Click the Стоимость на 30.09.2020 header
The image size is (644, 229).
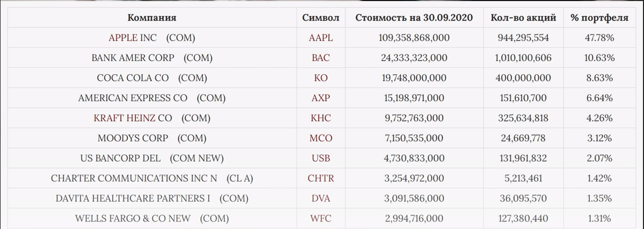click(x=414, y=18)
